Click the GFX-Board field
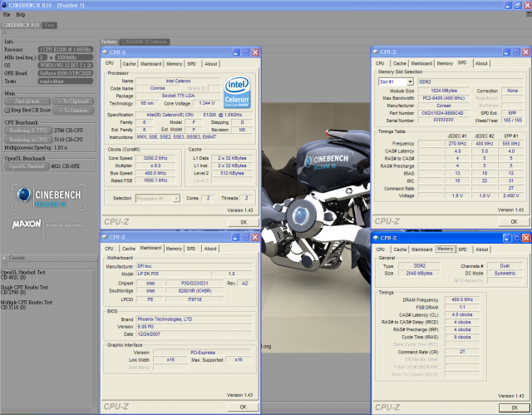 pos(66,73)
